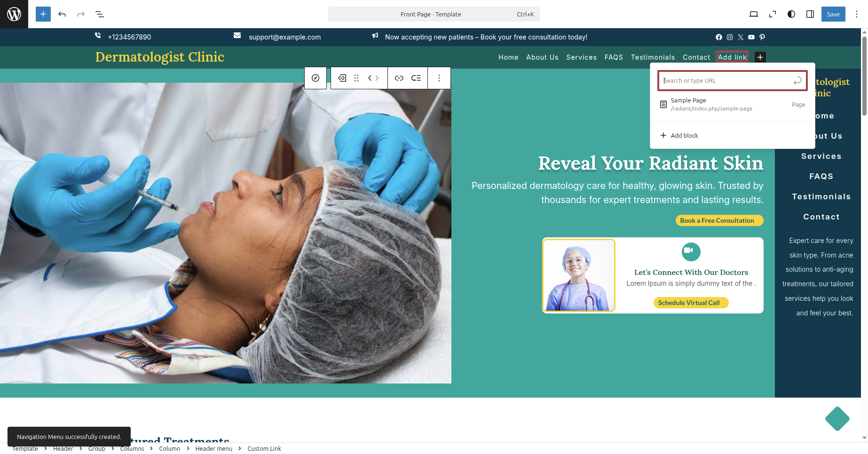868x454 pixels.
Task: Toggle the Settings sidebar panel icon
Action: [x=810, y=14]
